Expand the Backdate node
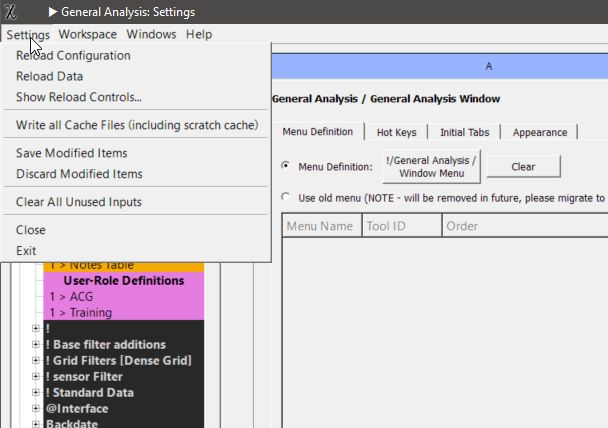 (x=36, y=424)
